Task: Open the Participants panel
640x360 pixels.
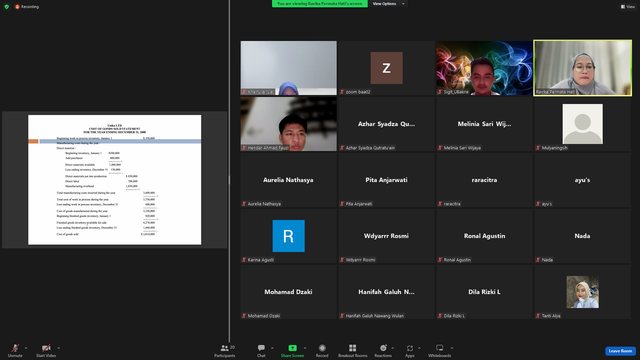Action: tap(225, 351)
